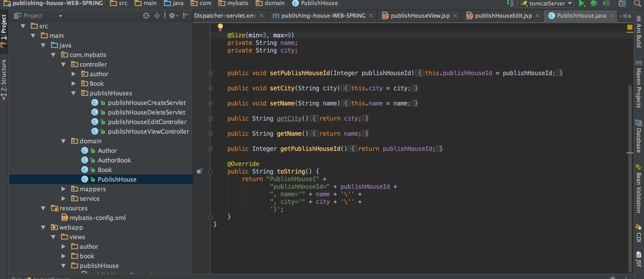Close the publishHouseView.jsp tab
The width and height of the screenshot is (644, 279).
455,16
